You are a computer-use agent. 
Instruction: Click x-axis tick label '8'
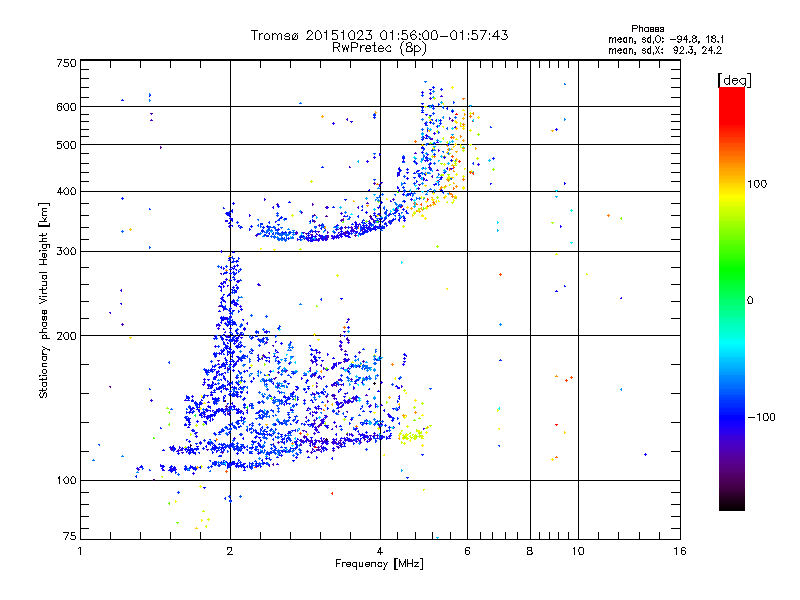[530, 551]
